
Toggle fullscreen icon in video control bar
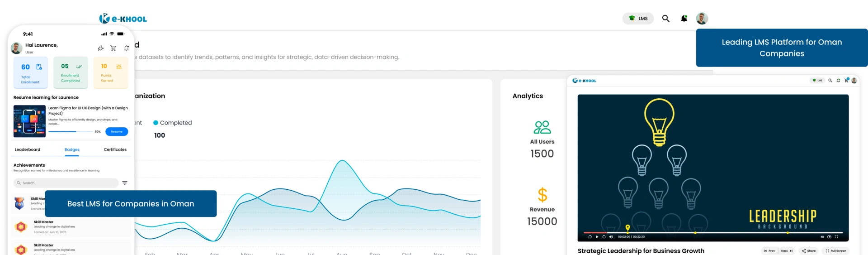(x=836, y=237)
